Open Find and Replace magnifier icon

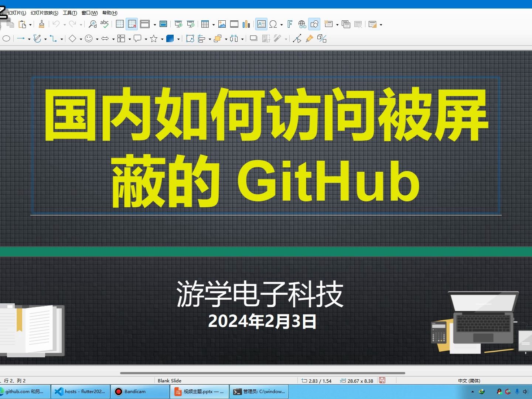pos(93,24)
